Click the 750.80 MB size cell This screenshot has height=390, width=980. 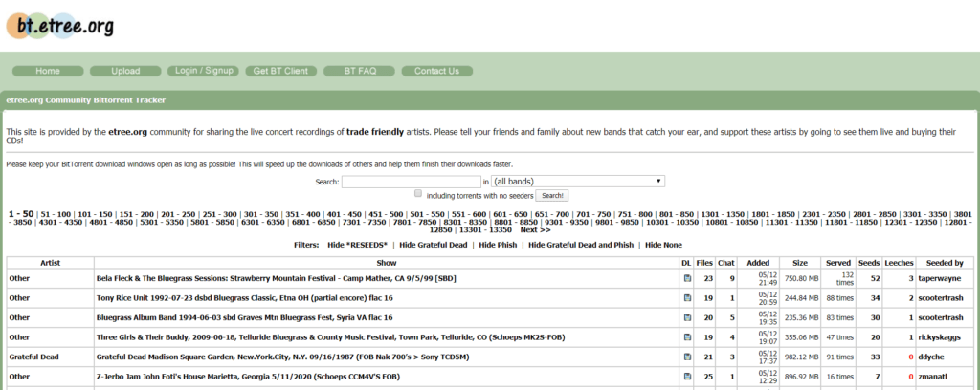[x=799, y=278]
